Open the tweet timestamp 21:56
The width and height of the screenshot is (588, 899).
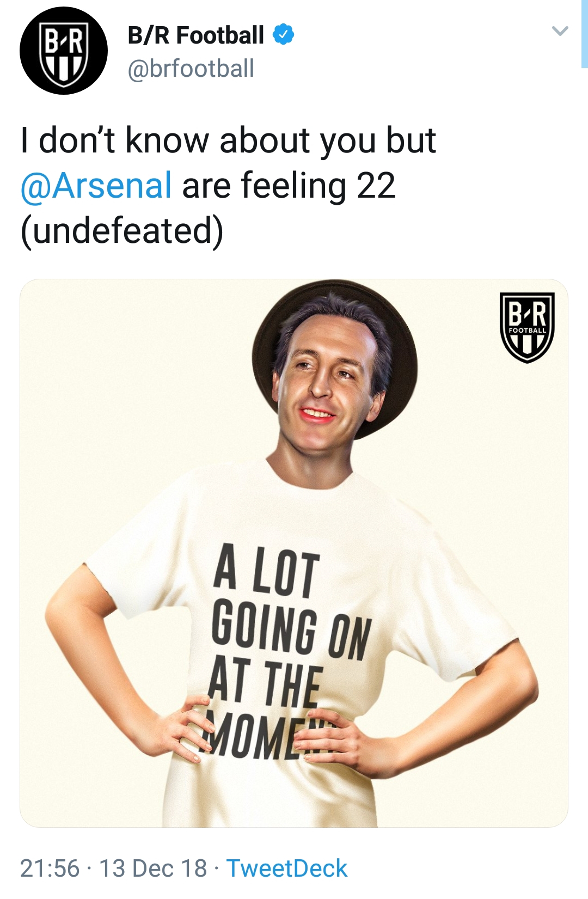tap(50, 869)
